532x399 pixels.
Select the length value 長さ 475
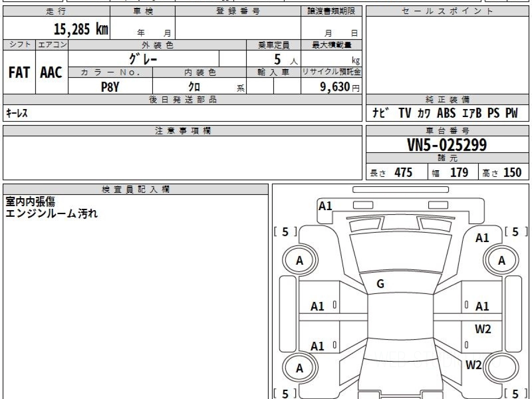click(391, 172)
